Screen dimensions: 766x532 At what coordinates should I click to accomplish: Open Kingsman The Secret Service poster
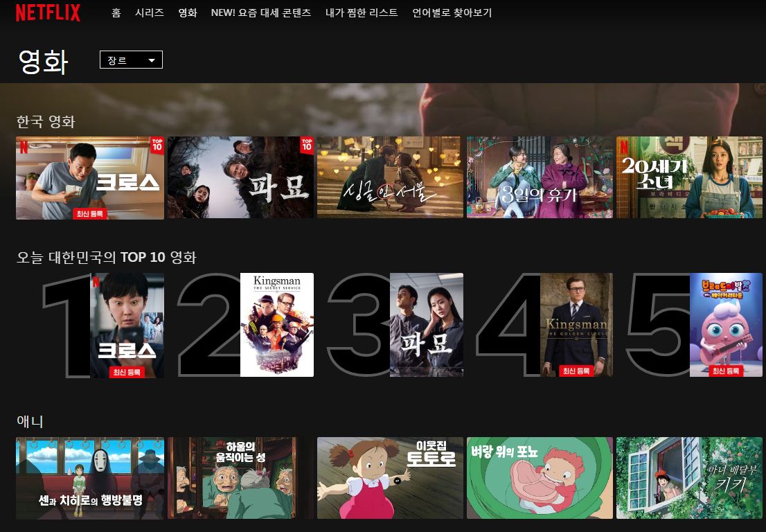tap(277, 325)
